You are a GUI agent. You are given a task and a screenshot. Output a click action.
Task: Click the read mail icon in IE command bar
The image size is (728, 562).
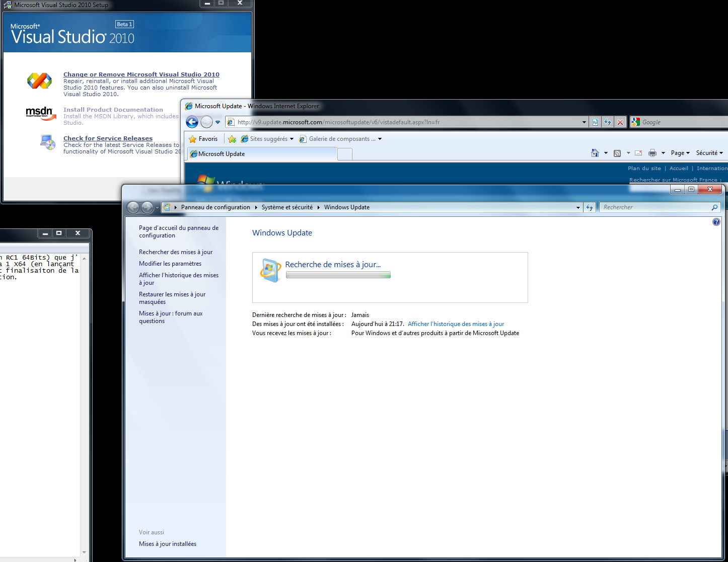click(x=638, y=153)
